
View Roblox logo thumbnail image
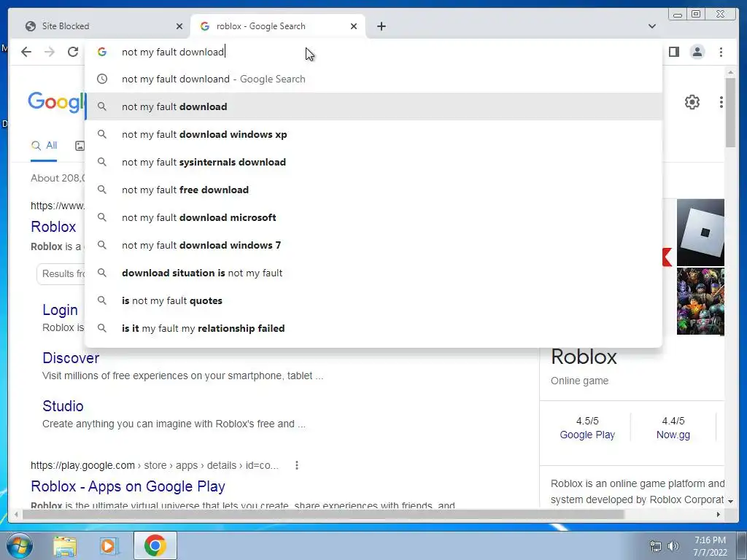pyautogui.click(x=700, y=233)
